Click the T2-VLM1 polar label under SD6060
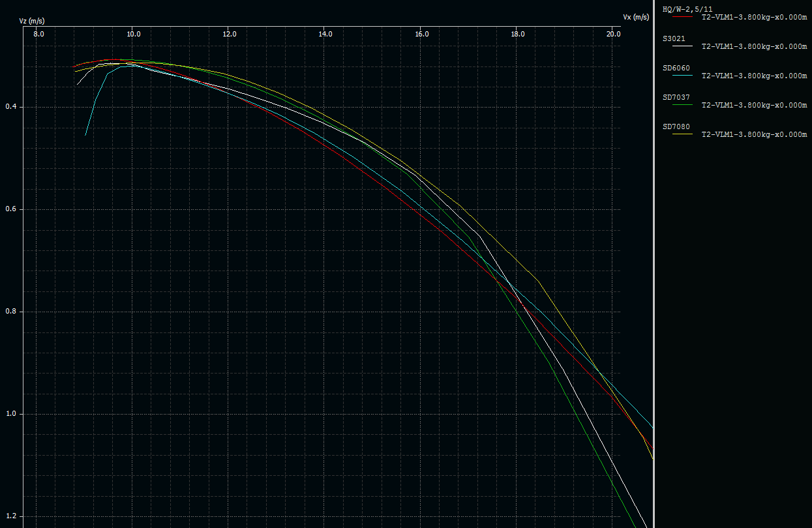Viewport: 812px width, 528px height. coord(754,76)
